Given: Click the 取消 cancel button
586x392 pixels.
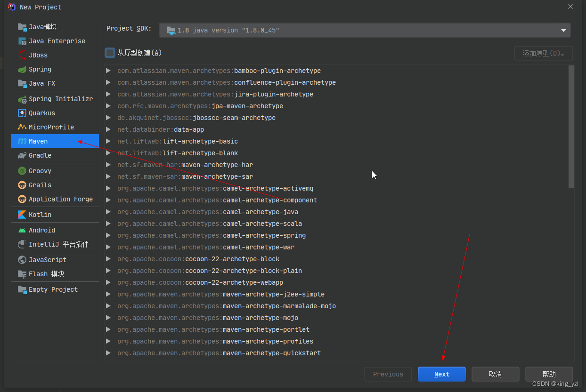Looking at the screenshot, I should click(496, 374).
